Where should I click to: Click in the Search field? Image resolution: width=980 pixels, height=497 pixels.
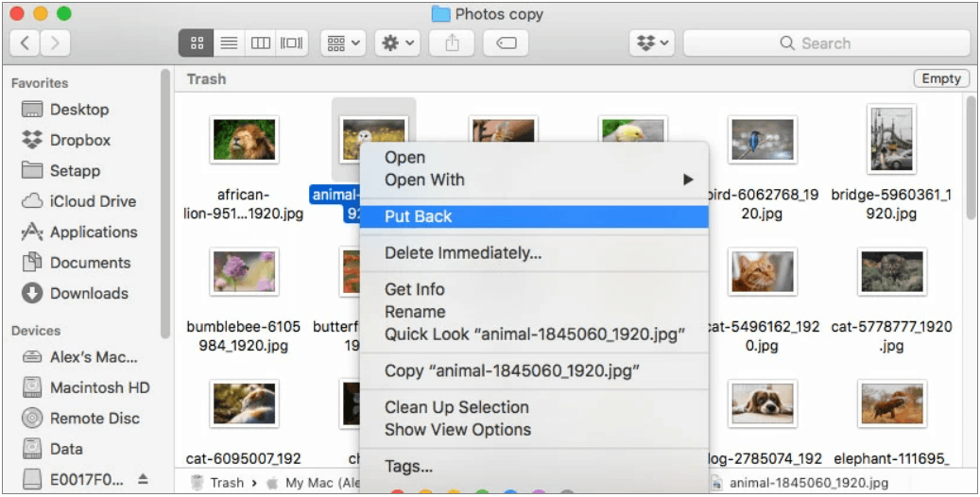[x=827, y=43]
